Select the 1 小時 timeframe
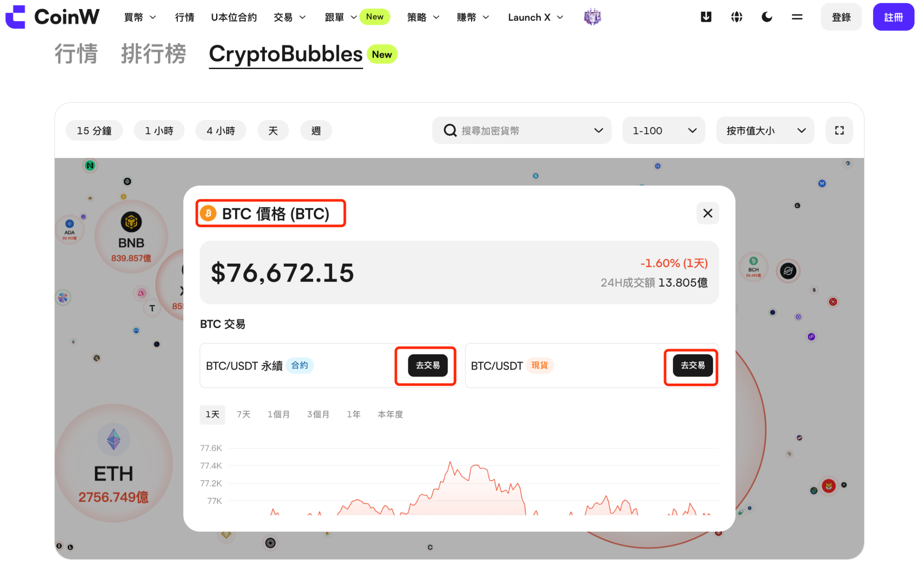This screenshot has height=561, width=924. coord(159,130)
